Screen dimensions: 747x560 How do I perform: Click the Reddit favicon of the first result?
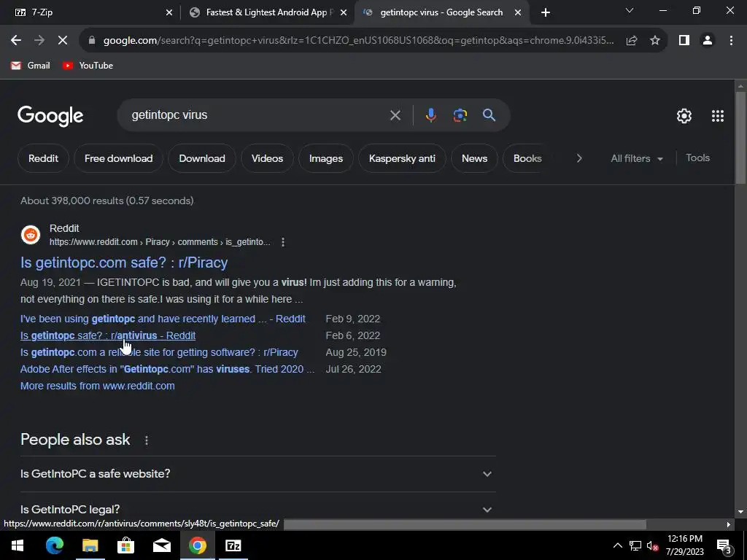tap(31, 235)
